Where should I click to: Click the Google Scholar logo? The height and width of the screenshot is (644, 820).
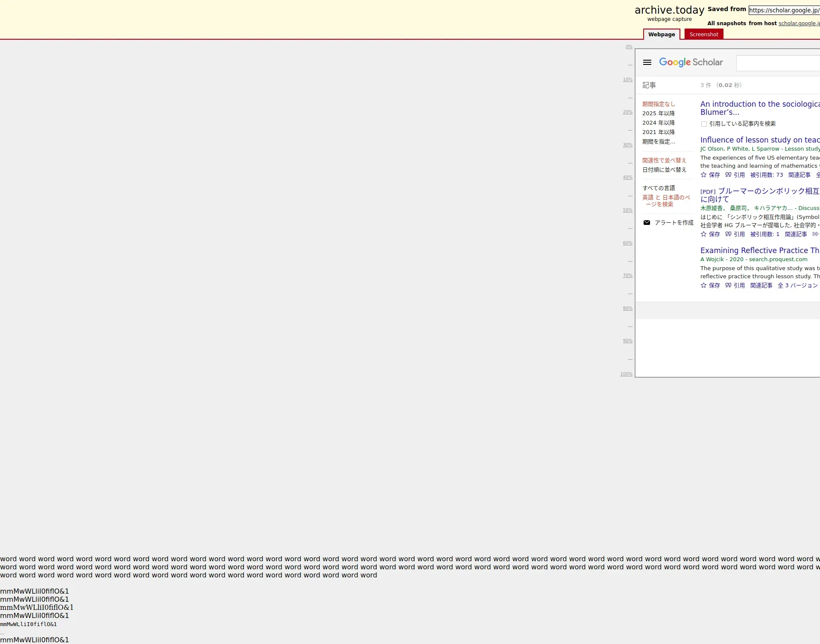pyautogui.click(x=691, y=62)
